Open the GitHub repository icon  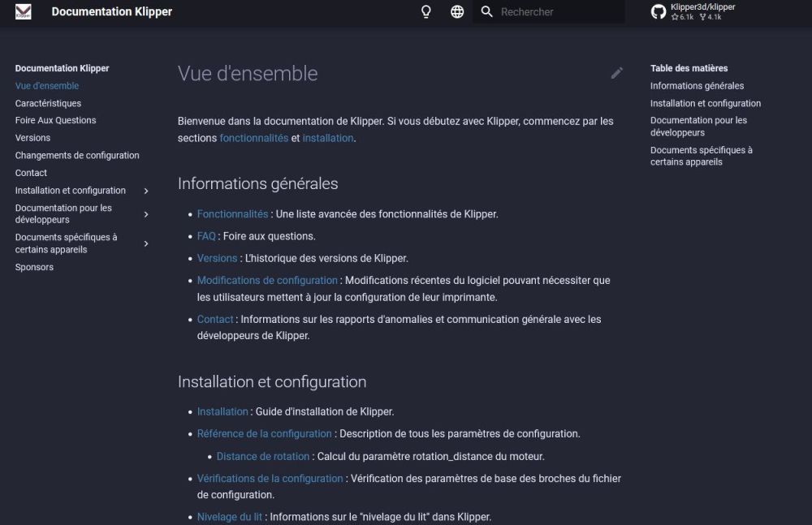click(x=659, y=11)
